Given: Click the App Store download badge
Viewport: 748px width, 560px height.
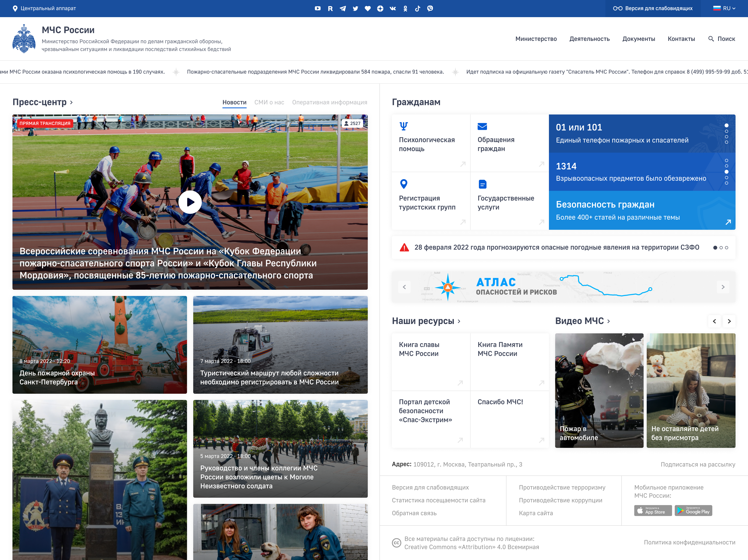Looking at the screenshot, I should coord(653,510).
